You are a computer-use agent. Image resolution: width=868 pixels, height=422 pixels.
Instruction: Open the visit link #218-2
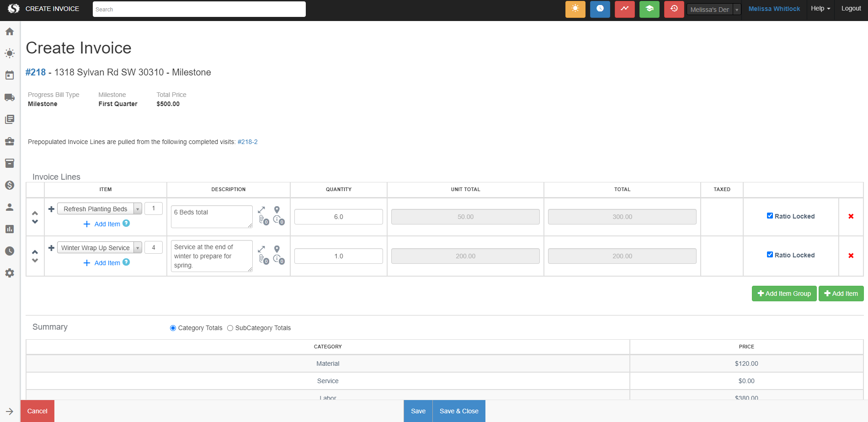pos(247,142)
